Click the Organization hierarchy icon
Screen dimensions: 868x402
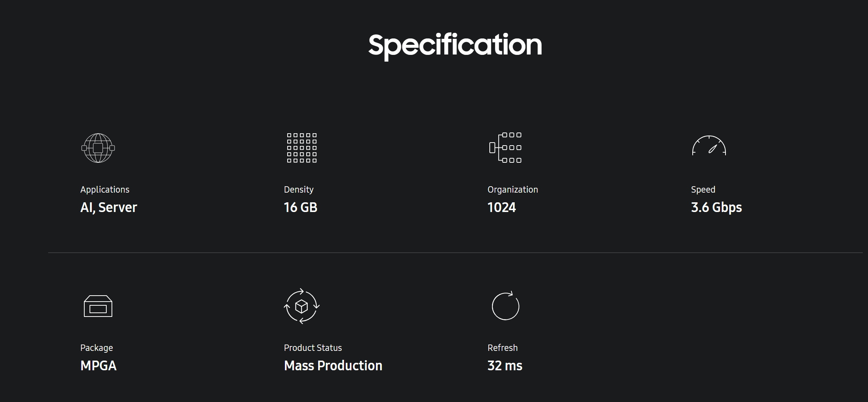click(505, 147)
